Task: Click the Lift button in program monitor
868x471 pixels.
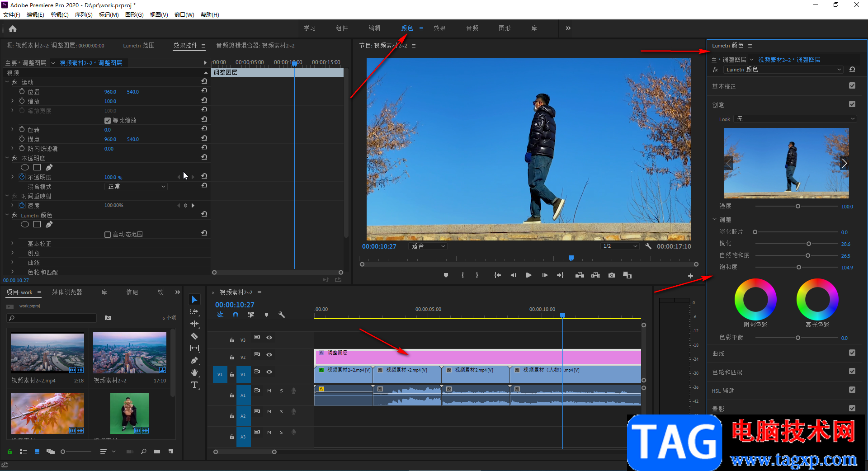Action: 580,275
